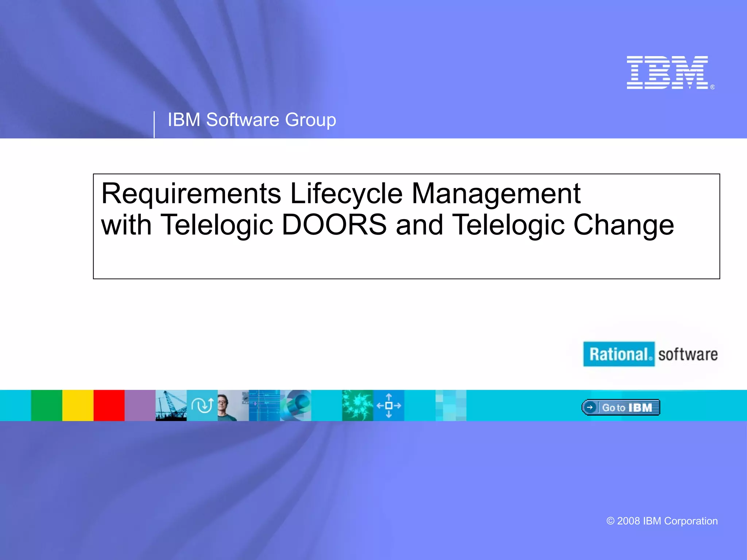
Task: Click the blue grid chart tile
Action: click(264, 405)
